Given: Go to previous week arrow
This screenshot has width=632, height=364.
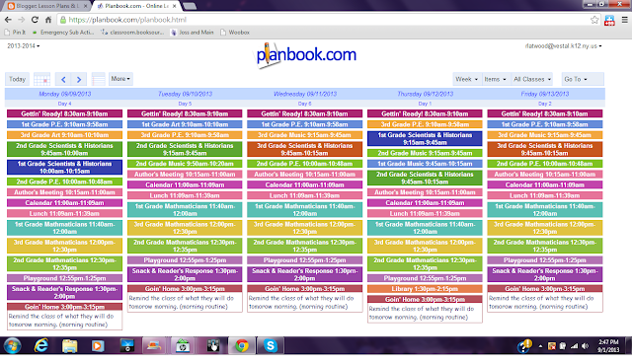Looking at the screenshot, I should click(63, 79).
